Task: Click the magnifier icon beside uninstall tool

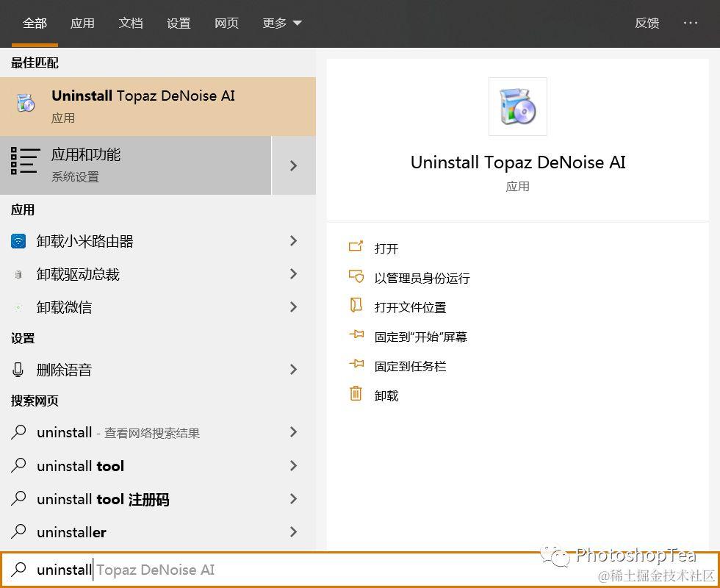Action: tap(18, 465)
